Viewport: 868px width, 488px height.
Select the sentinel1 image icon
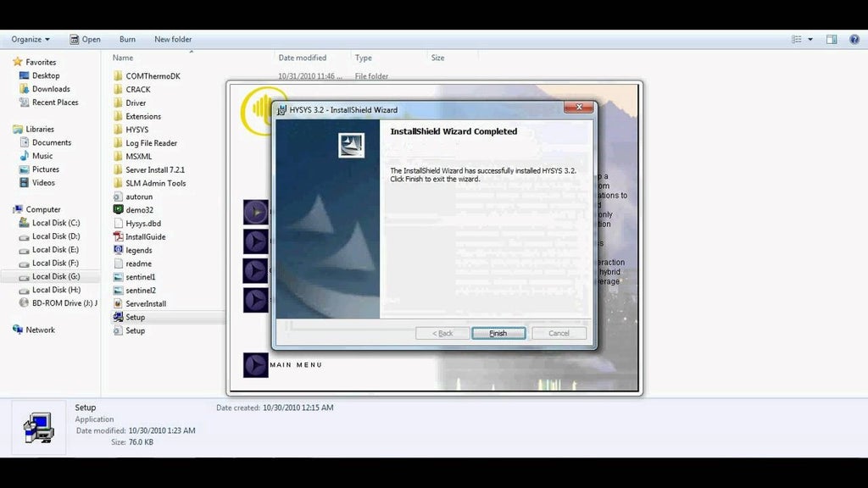coord(117,277)
